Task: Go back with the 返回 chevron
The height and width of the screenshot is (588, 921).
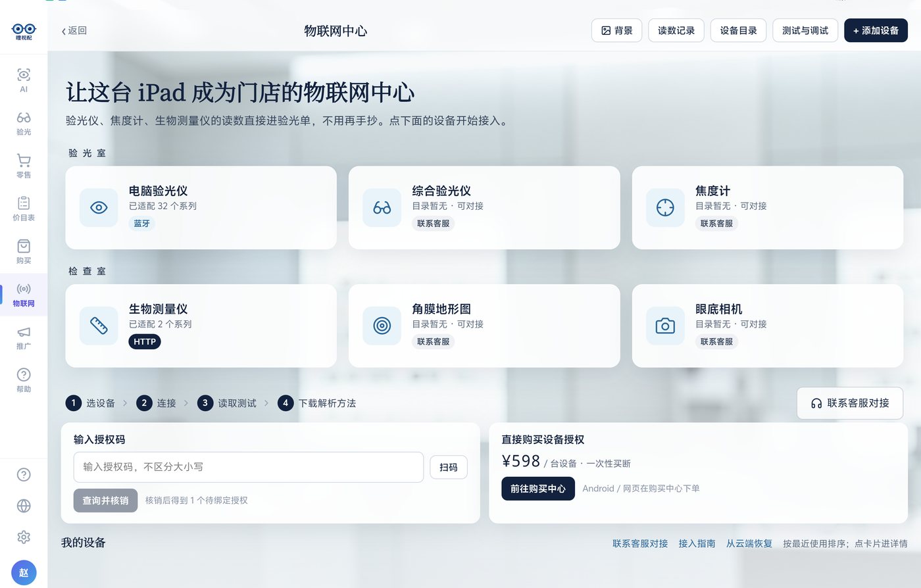Action: pyautogui.click(x=74, y=31)
